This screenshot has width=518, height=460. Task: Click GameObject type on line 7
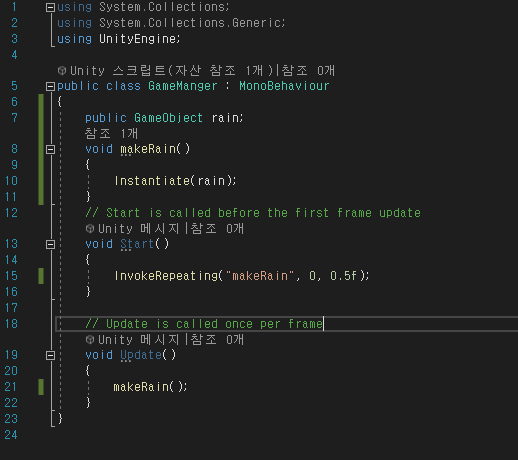click(168, 118)
